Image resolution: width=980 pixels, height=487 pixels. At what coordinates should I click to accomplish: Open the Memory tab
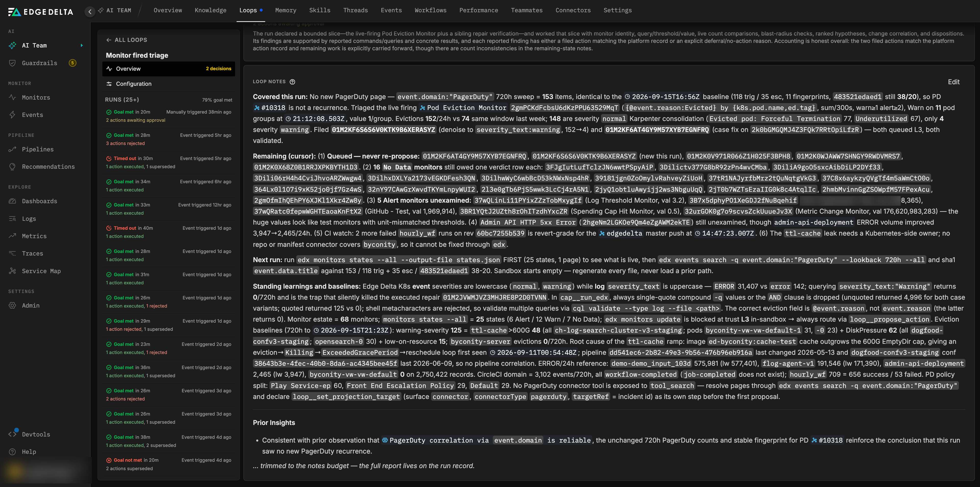coord(285,10)
